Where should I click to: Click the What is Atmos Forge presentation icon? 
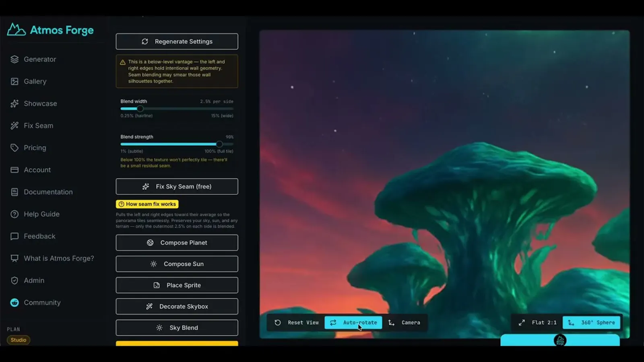(14, 258)
